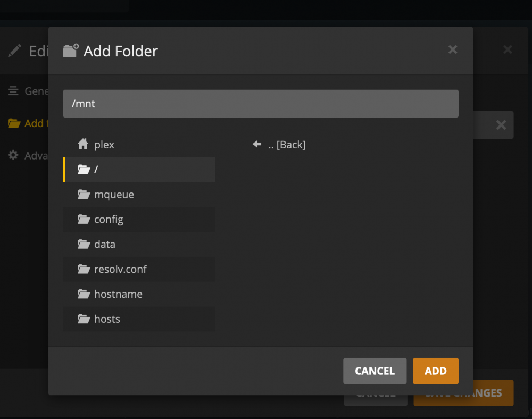This screenshot has height=419, width=532.
Task: Select the plex home location
Action: 139,145
